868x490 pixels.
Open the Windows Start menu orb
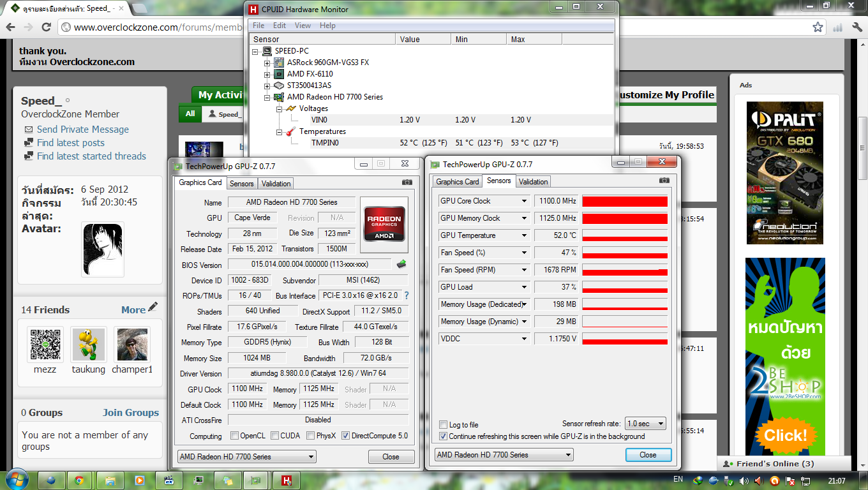[17, 479]
